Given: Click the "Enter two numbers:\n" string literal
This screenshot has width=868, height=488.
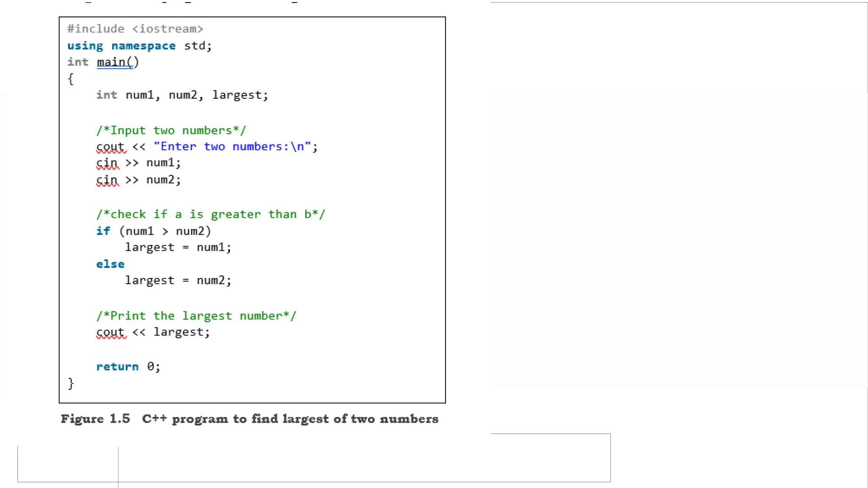Looking at the screenshot, I should click(x=232, y=147).
